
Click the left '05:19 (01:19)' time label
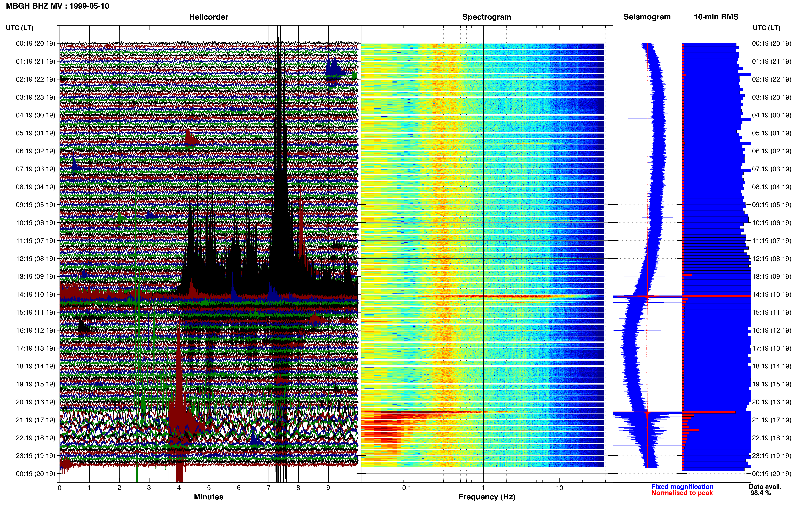[36, 133]
